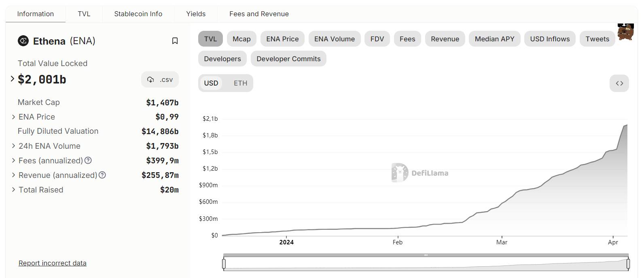Enable the Developer Commits chart metric

pyautogui.click(x=288, y=59)
